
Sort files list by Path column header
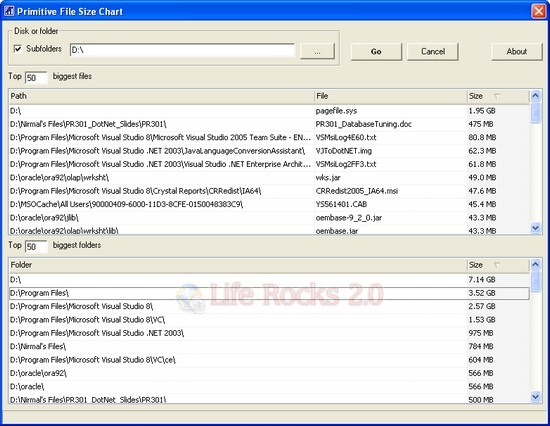[x=161, y=96]
